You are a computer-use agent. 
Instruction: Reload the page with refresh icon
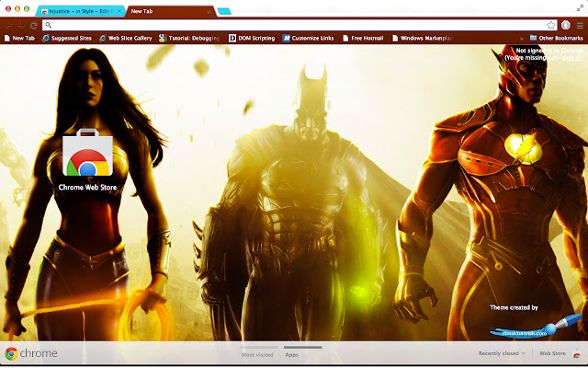click(x=33, y=25)
